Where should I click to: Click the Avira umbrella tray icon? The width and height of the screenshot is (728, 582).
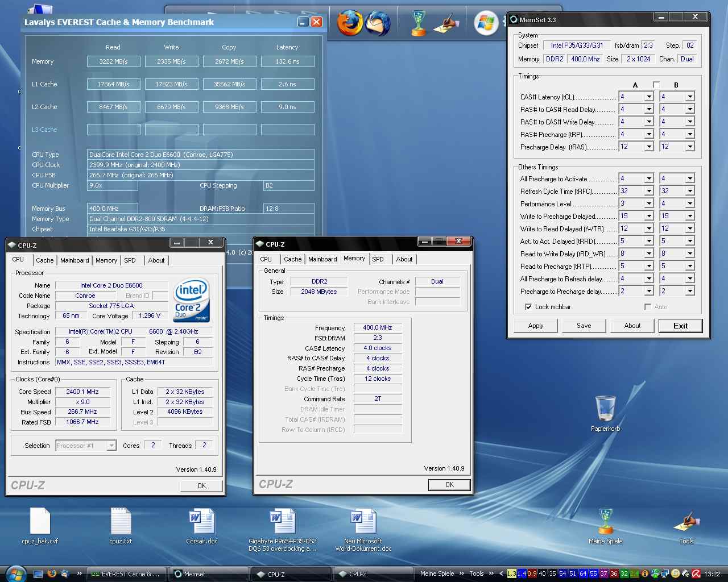click(696, 574)
